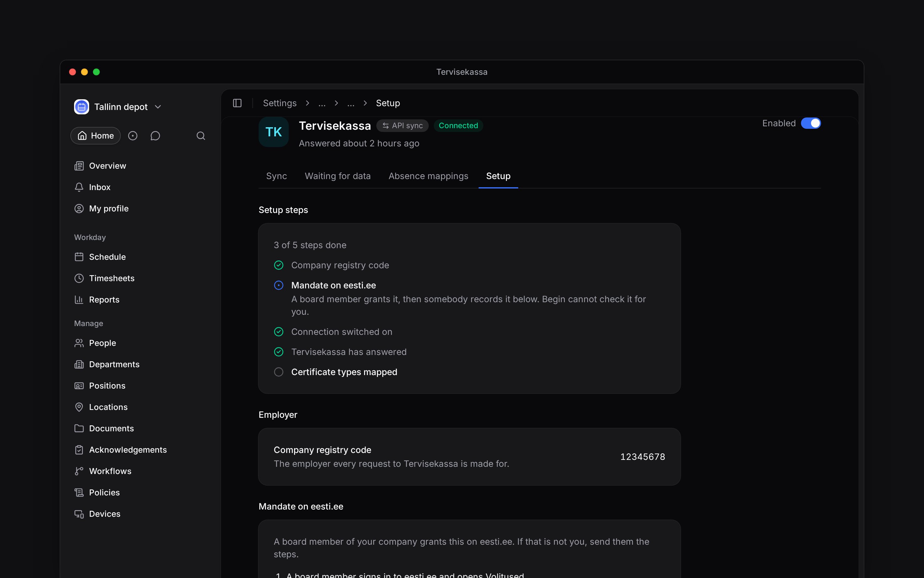The height and width of the screenshot is (578, 924).
Task: Click the Setup breadcrumb item
Action: click(x=388, y=103)
